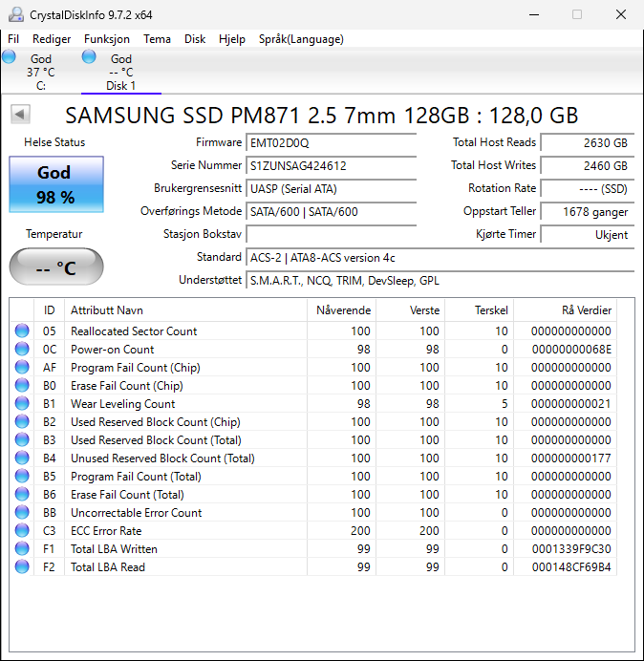Click the Understøttet features field
The height and width of the screenshot is (661, 644).
(x=440, y=280)
